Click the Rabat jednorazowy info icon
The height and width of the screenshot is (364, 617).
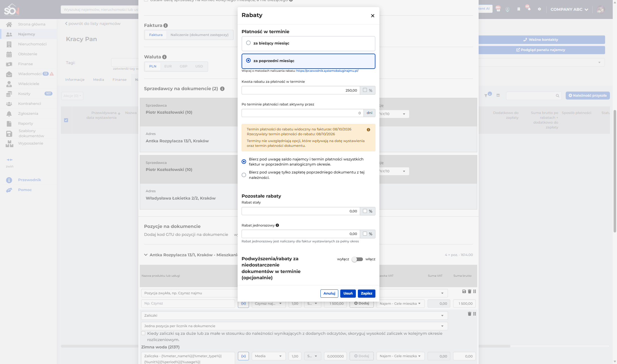[x=277, y=225]
